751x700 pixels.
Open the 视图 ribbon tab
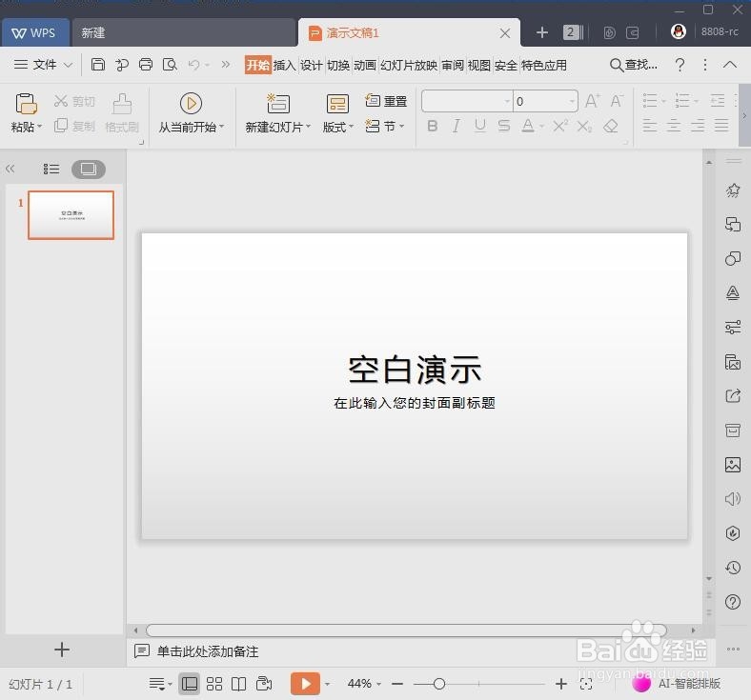(x=479, y=65)
